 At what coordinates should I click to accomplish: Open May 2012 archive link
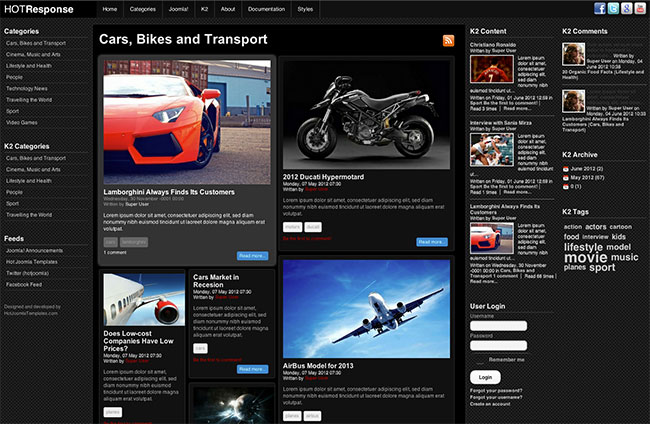587,178
